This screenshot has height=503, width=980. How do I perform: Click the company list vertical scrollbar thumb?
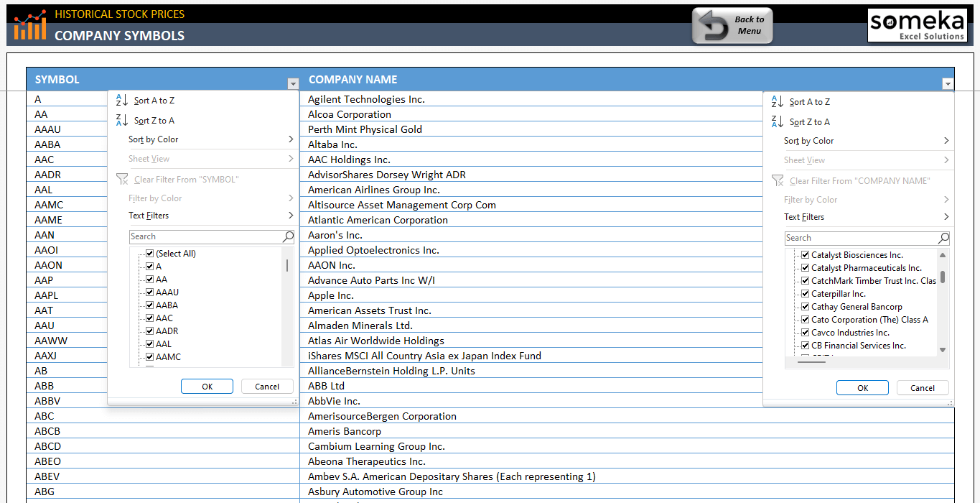(x=943, y=277)
